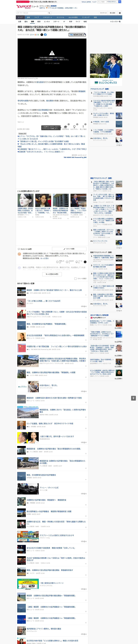Share the first comment on X
The height and width of the screenshot is (644, 138).
[85, 262]
